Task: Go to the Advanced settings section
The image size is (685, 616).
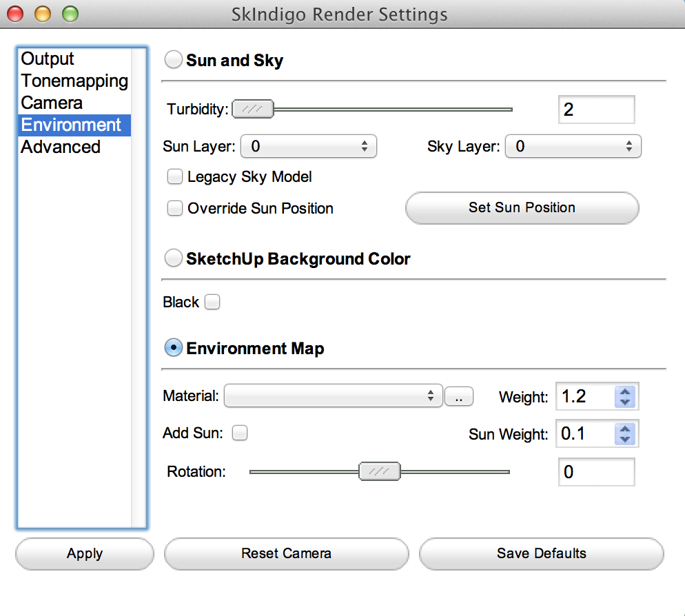Action: click(x=61, y=147)
